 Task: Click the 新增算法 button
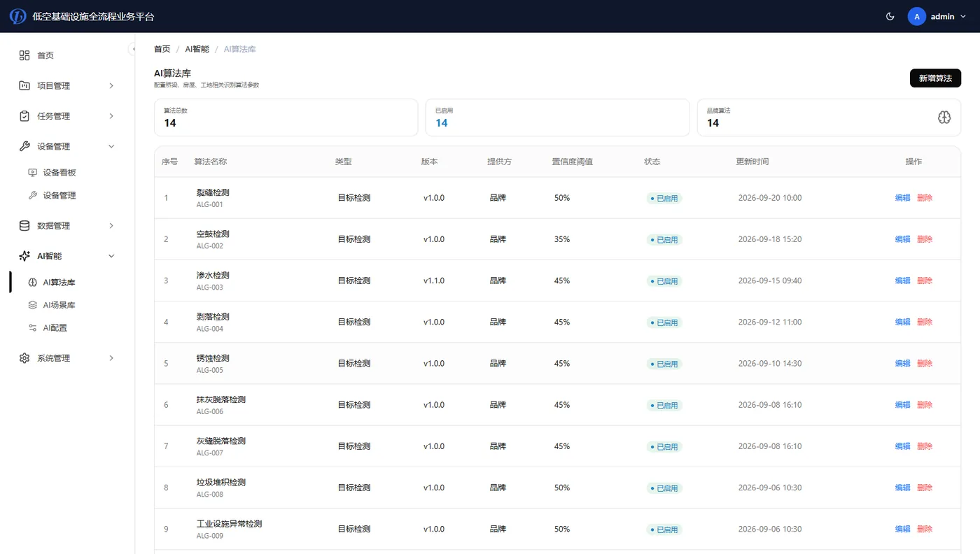point(935,78)
